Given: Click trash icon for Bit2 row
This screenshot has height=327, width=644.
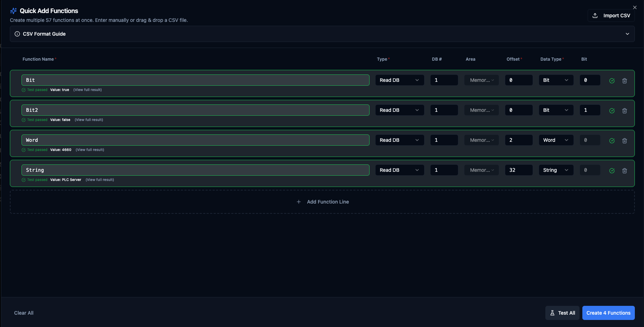Looking at the screenshot, I should [x=624, y=111].
